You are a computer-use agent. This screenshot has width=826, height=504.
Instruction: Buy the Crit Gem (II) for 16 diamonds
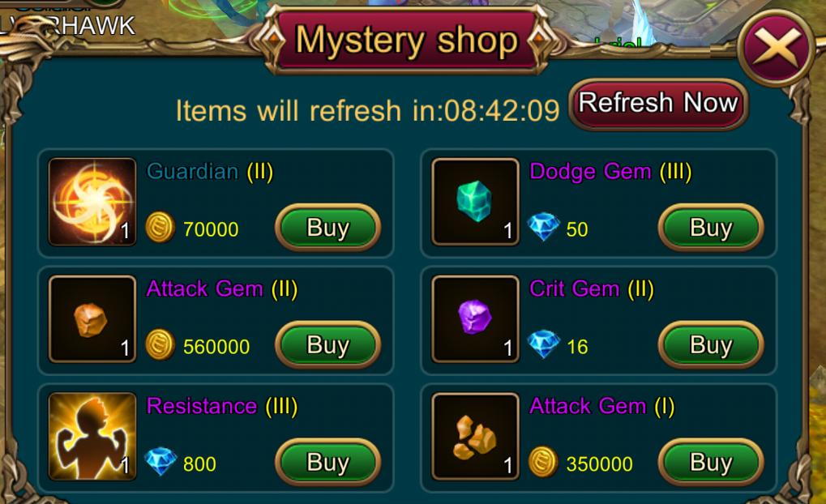pos(711,345)
